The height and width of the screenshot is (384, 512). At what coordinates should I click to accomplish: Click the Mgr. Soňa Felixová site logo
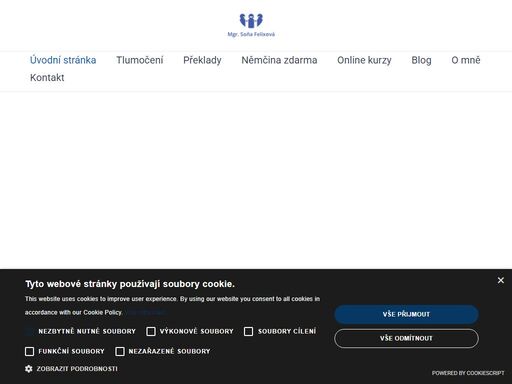(x=251, y=25)
